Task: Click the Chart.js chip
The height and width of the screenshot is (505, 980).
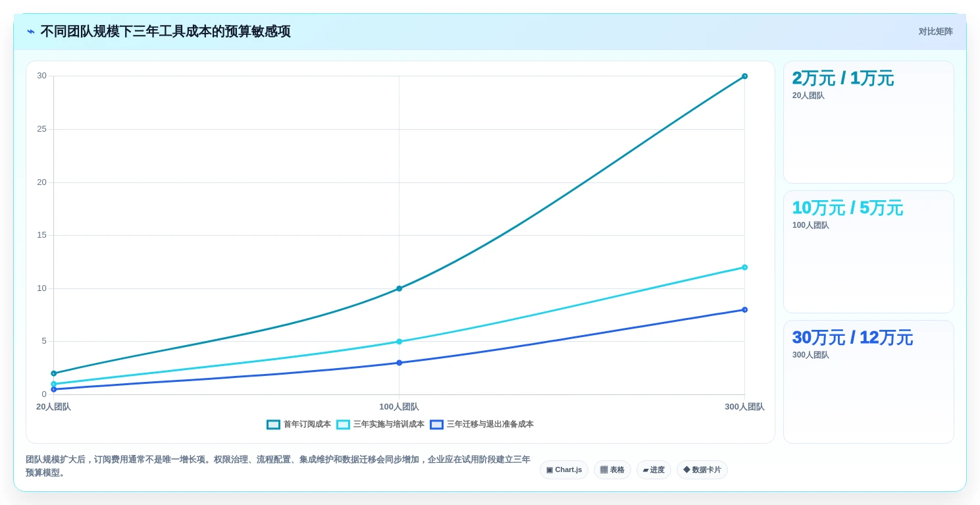Action: (564, 469)
